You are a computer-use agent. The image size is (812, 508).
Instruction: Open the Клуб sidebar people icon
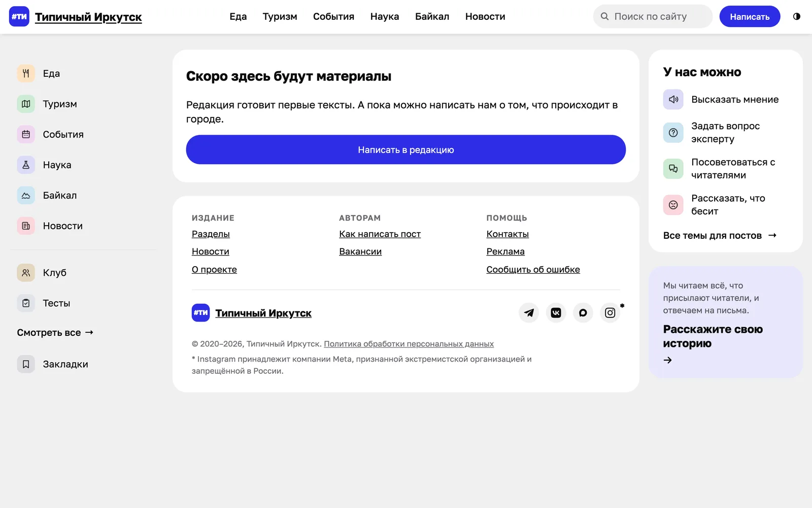(26, 273)
